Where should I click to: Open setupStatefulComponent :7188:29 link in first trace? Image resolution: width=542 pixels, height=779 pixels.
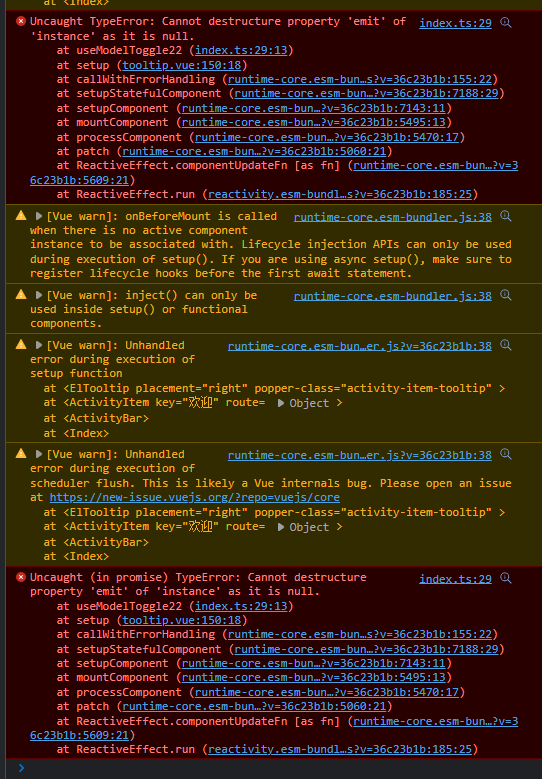pos(366,93)
